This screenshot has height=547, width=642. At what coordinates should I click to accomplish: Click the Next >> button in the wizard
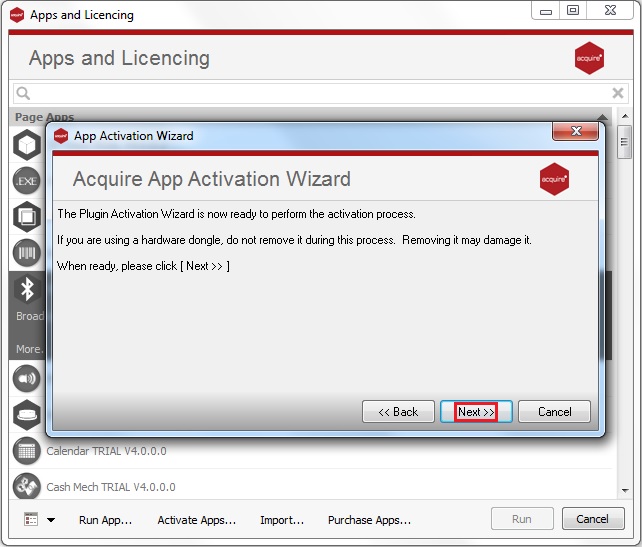tap(476, 411)
